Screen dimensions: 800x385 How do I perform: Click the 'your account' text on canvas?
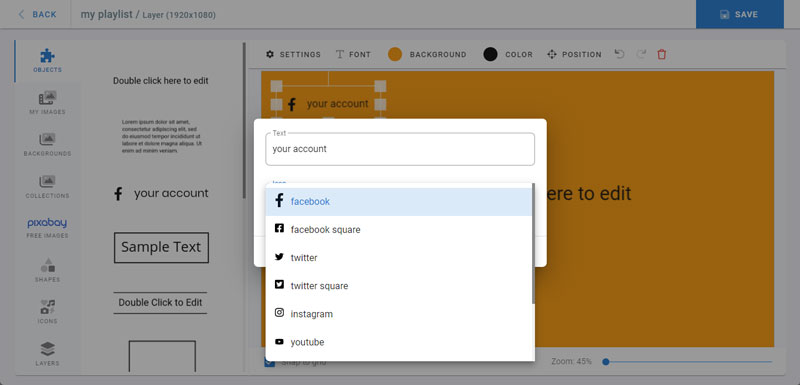click(x=337, y=104)
